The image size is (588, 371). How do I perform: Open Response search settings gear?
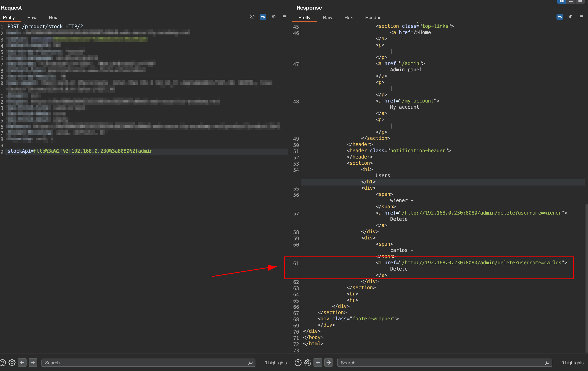(x=307, y=362)
